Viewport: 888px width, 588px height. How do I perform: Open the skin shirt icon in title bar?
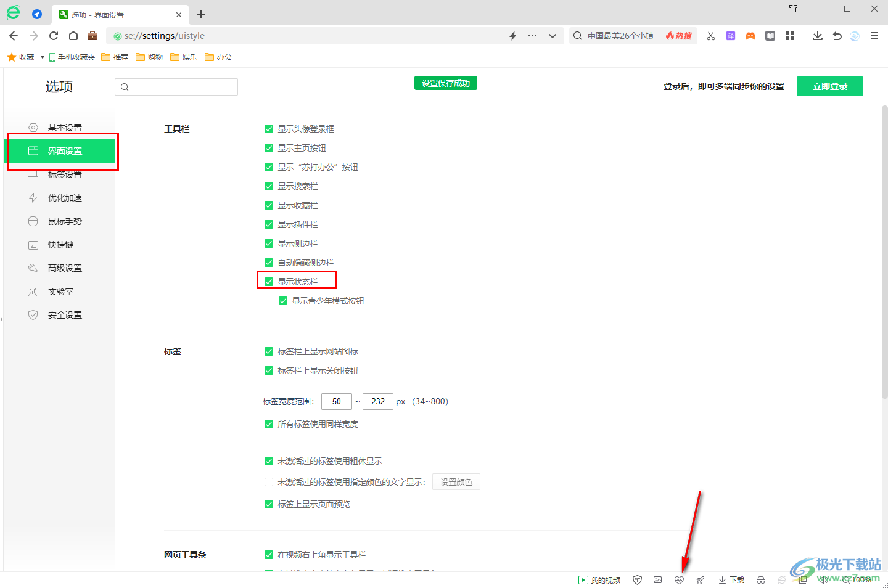coord(794,9)
